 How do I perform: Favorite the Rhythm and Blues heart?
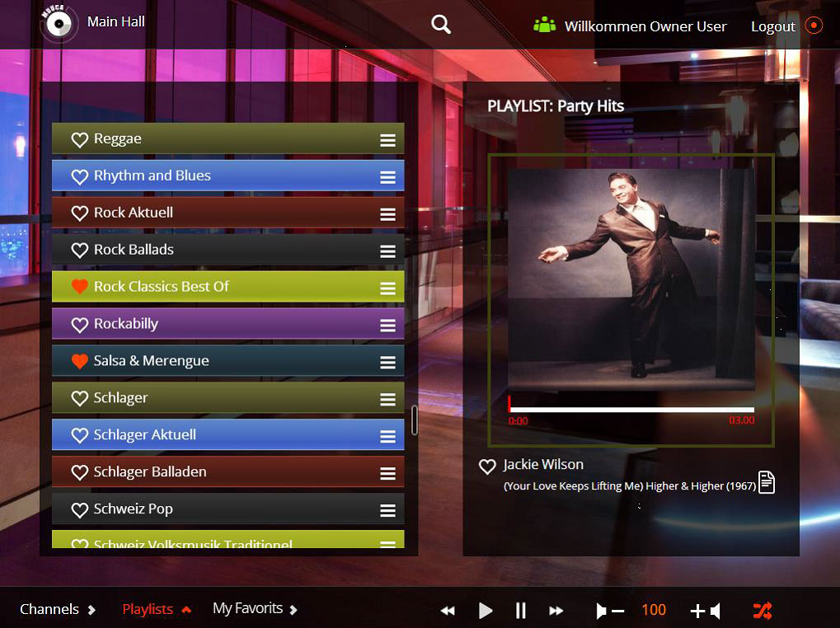click(x=80, y=176)
